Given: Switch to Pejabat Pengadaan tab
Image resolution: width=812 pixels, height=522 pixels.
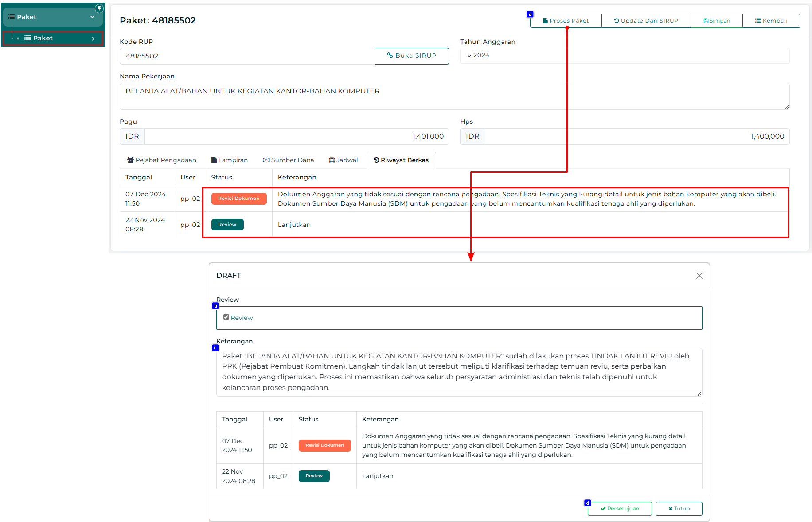Looking at the screenshot, I should click(x=161, y=160).
